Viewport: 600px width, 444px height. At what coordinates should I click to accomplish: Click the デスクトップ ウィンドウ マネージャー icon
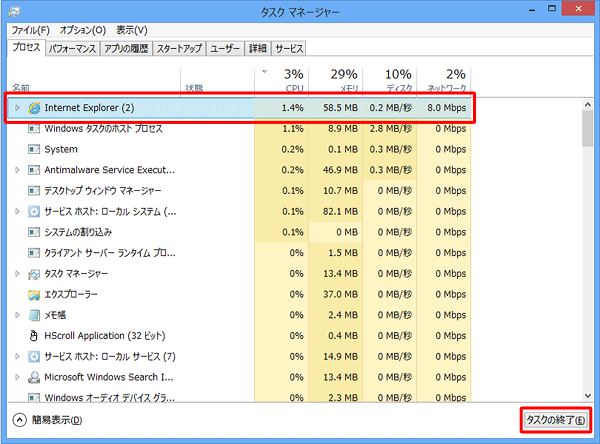pyautogui.click(x=34, y=191)
